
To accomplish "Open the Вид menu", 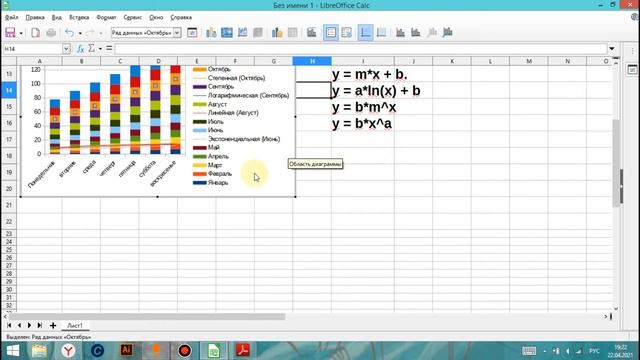I will click(57, 18).
